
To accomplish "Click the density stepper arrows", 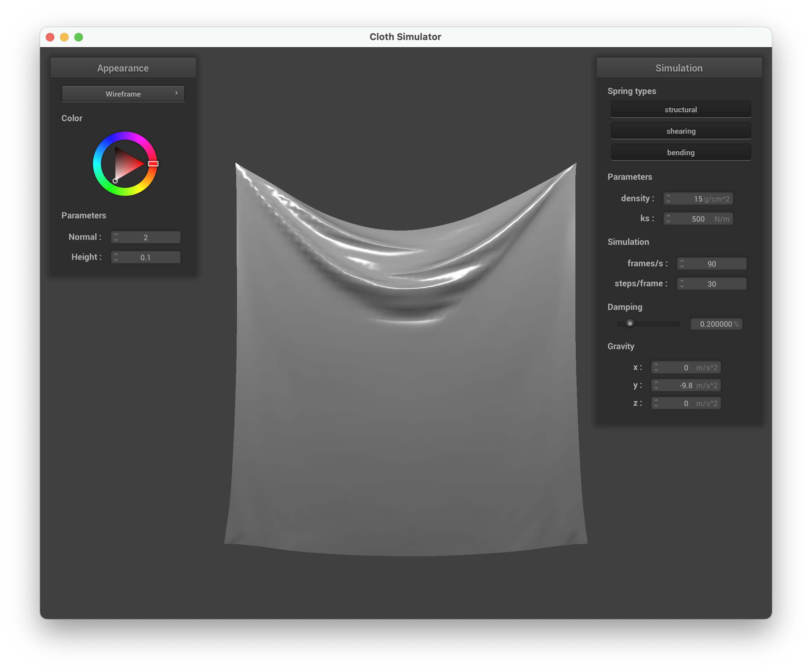I will pos(668,198).
